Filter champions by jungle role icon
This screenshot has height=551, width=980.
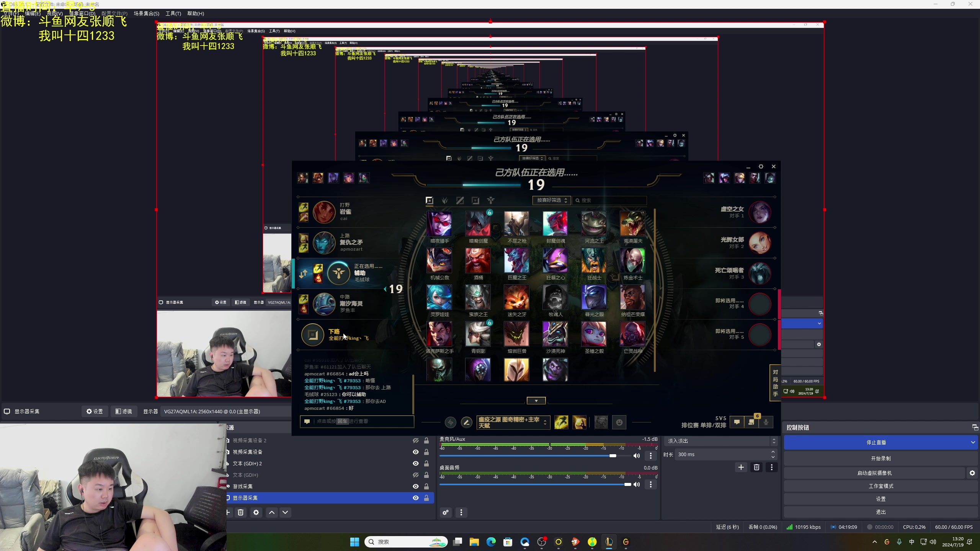[x=445, y=201]
